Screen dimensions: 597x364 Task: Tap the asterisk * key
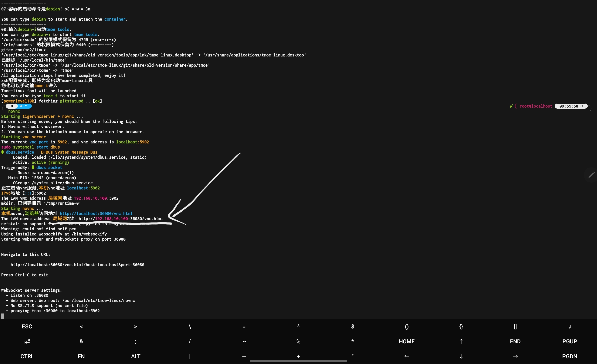(352, 341)
